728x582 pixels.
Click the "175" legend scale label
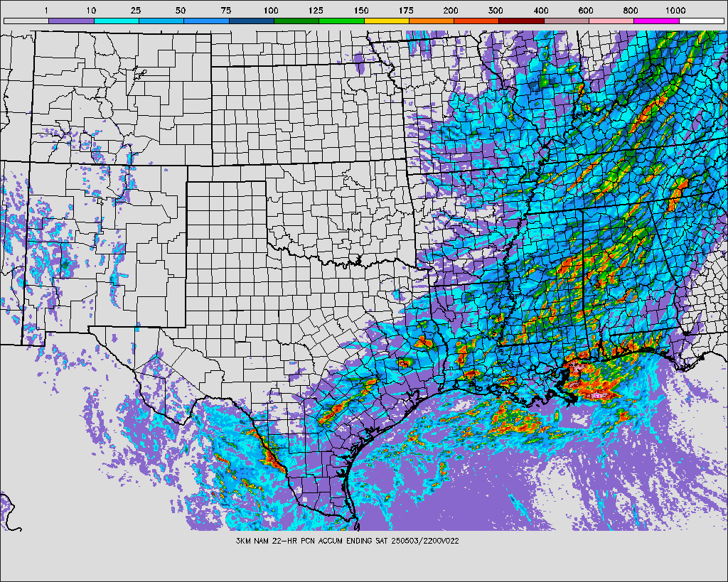(x=406, y=10)
